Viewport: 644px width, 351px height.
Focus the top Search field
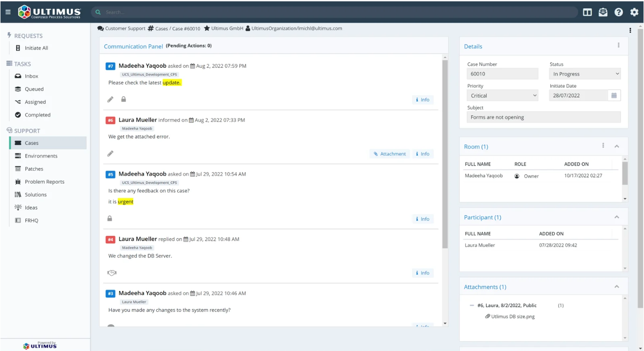tap(334, 12)
